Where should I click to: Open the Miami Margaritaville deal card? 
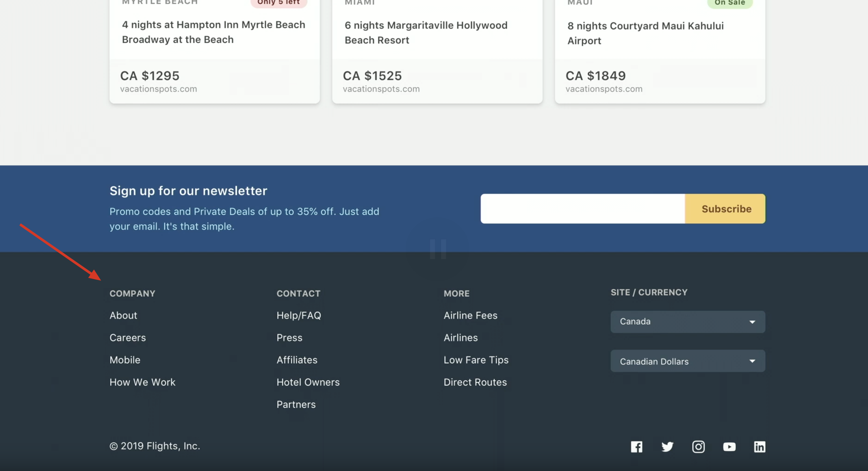[437, 50]
